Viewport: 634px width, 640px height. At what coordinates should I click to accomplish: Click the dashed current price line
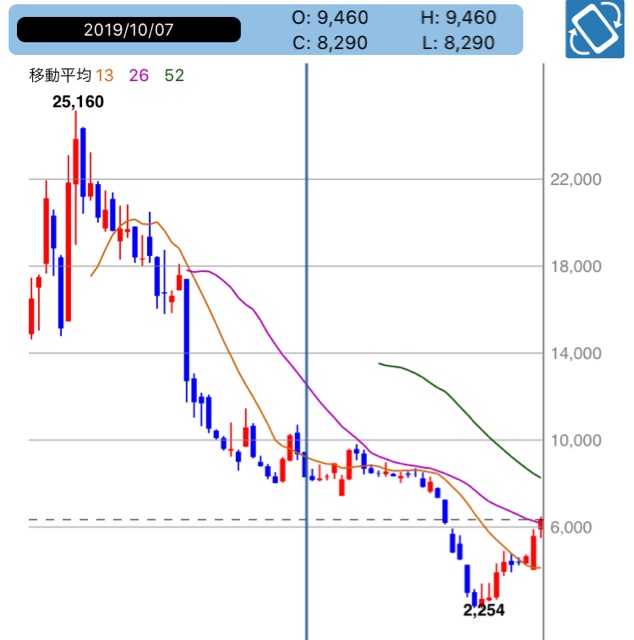pyautogui.click(x=286, y=520)
